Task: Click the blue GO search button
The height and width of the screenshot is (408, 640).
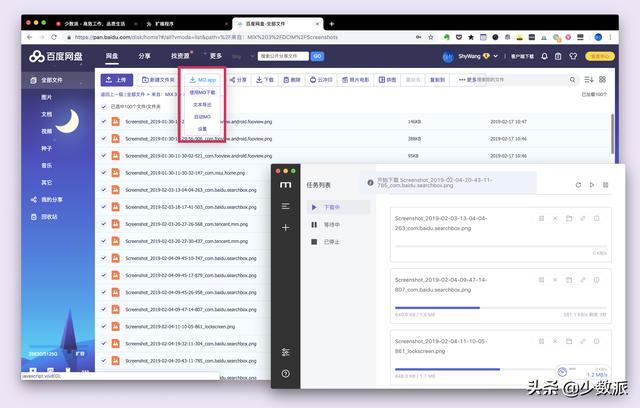Action: click(x=317, y=56)
